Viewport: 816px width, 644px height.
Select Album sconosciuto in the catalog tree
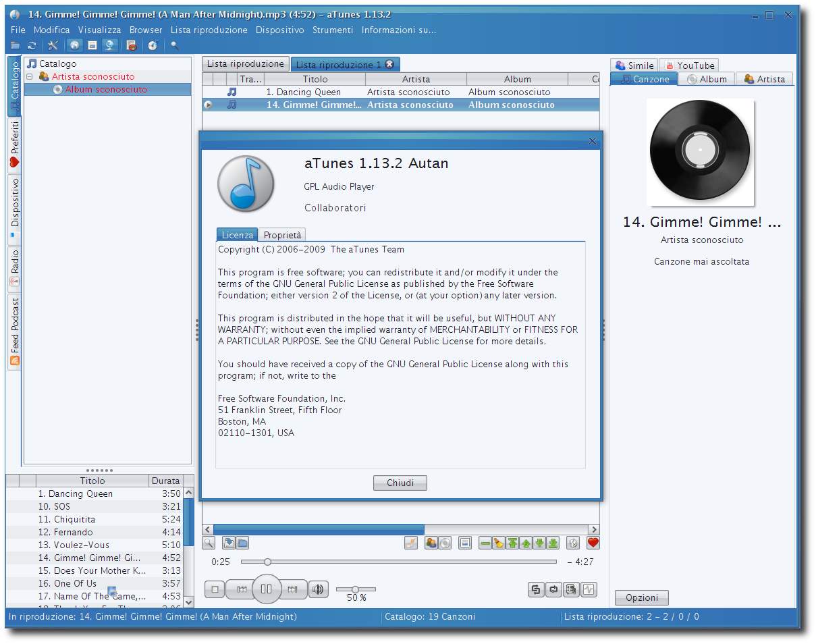pos(106,89)
